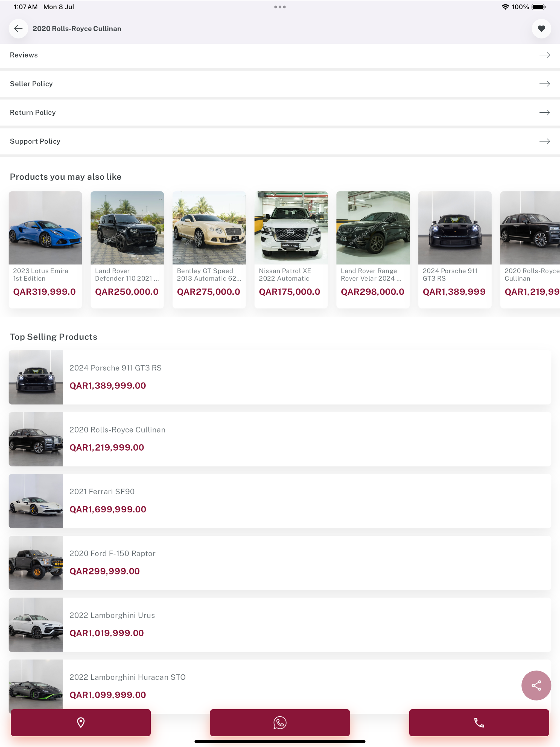The width and height of the screenshot is (560, 747).
Task: Tap Ferrari SF90 thumbnail image
Action: 36,501
